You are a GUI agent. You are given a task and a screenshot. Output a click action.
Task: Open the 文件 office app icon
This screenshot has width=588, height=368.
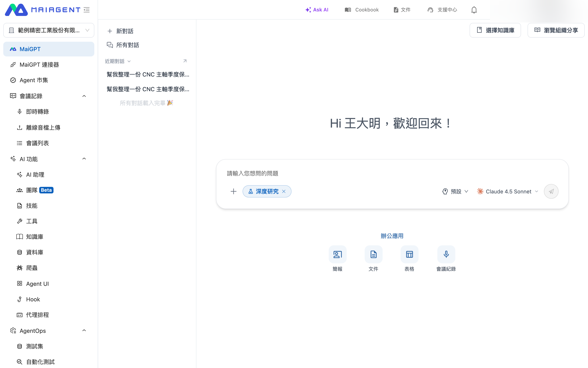coord(373,254)
